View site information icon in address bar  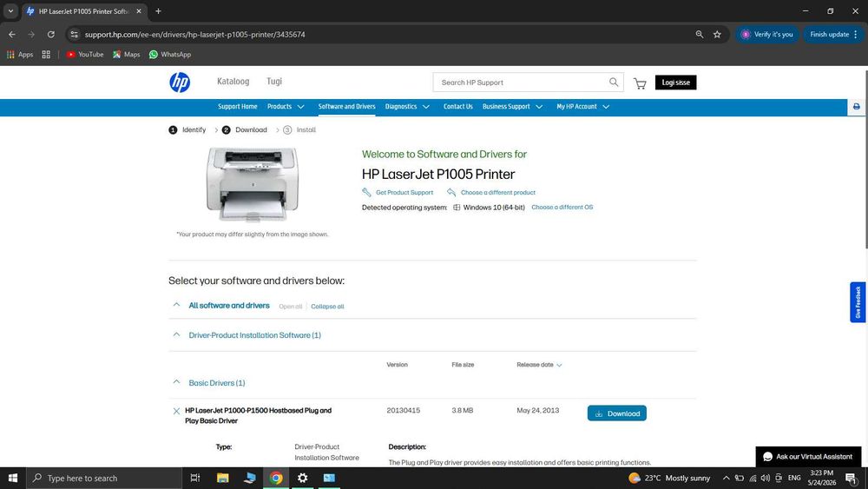tap(74, 35)
